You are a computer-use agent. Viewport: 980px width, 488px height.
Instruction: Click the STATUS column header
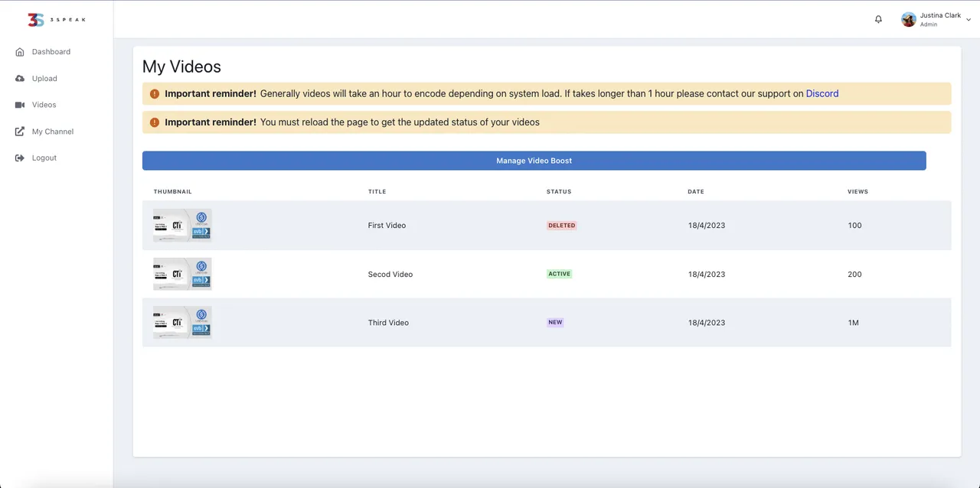pyautogui.click(x=559, y=192)
